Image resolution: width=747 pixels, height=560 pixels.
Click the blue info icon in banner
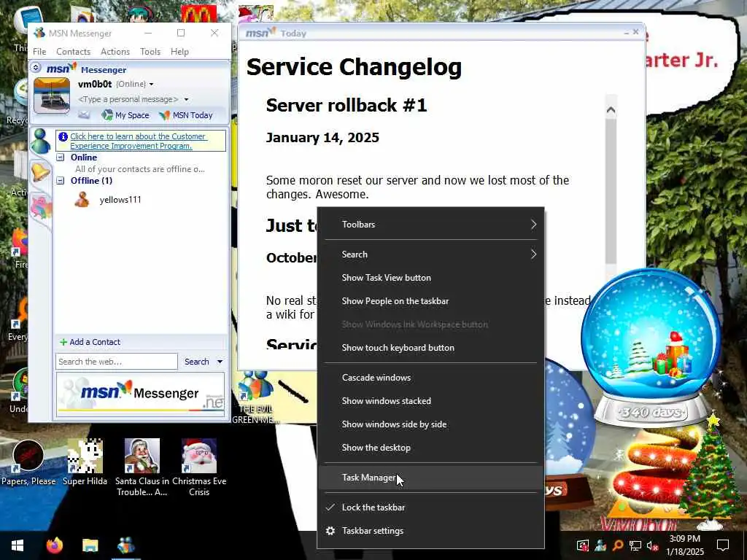point(63,136)
